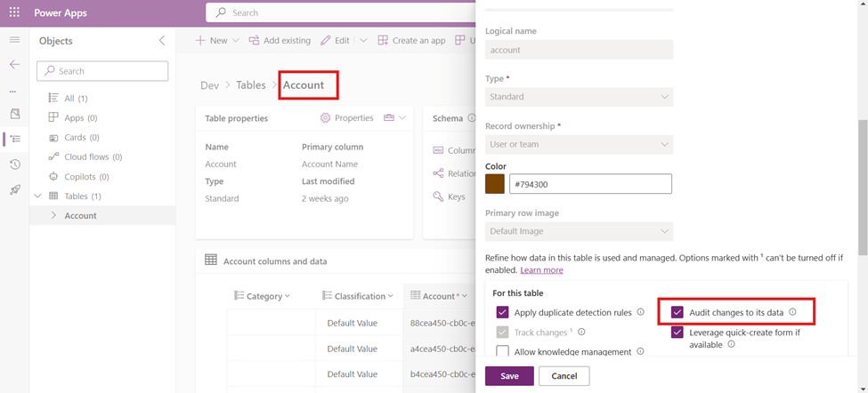Uncheck Apply duplicate detection rules
The width and height of the screenshot is (868, 393).
[x=503, y=313]
